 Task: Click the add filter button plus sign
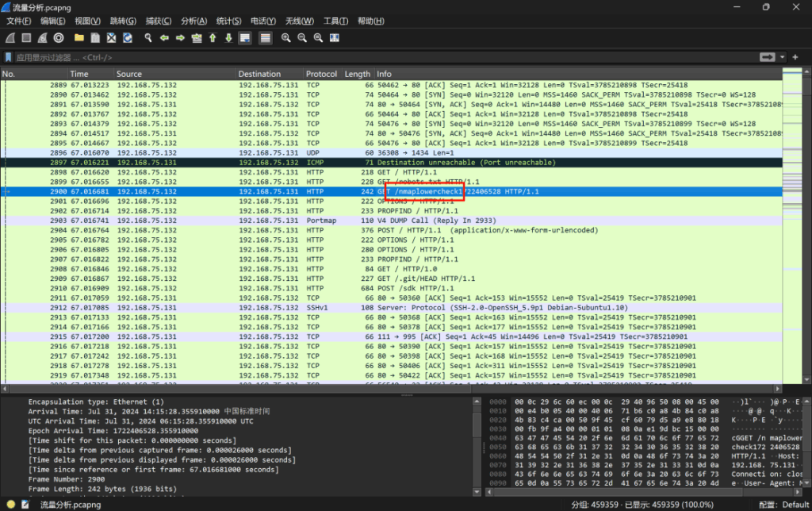tap(795, 57)
